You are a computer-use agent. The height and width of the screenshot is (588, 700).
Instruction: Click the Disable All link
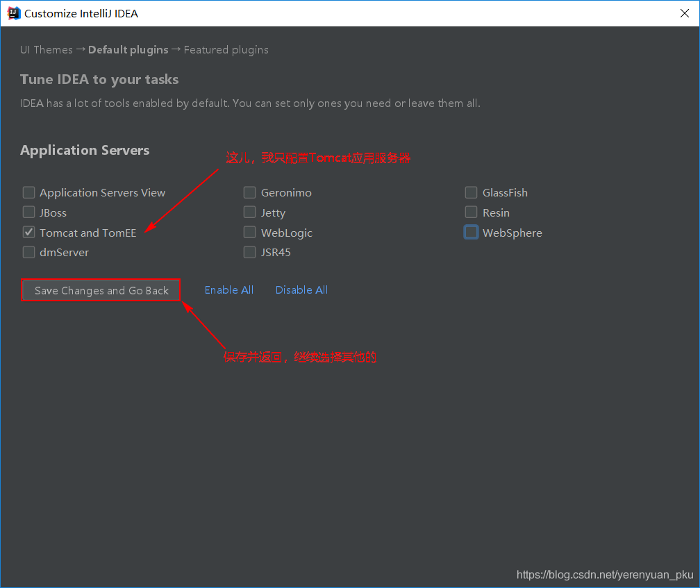(302, 290)
